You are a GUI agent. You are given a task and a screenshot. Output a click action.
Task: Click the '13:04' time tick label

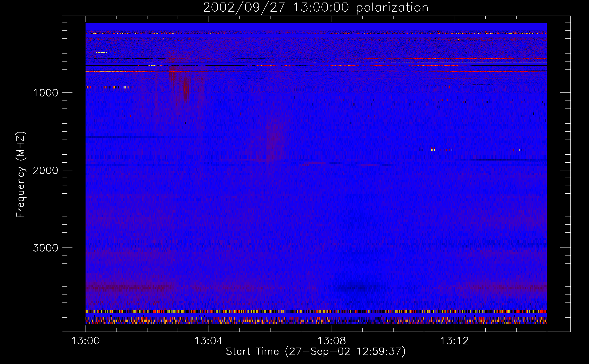tap(208, 341)
